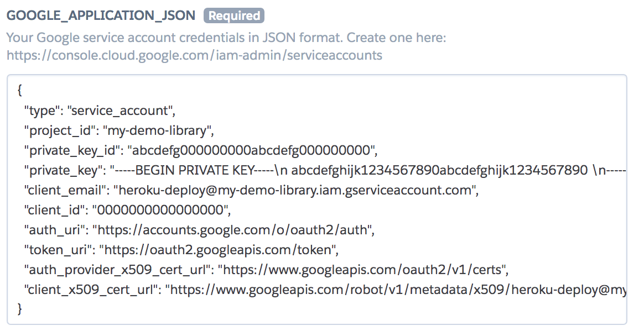Click the Required badge
Screen dimensions: 644x336
point(234,15)
